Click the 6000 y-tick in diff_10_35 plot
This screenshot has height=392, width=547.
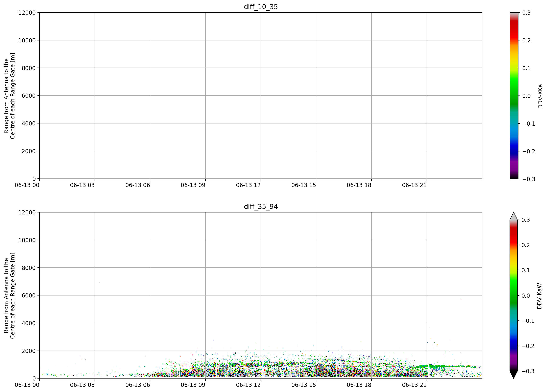29,96
